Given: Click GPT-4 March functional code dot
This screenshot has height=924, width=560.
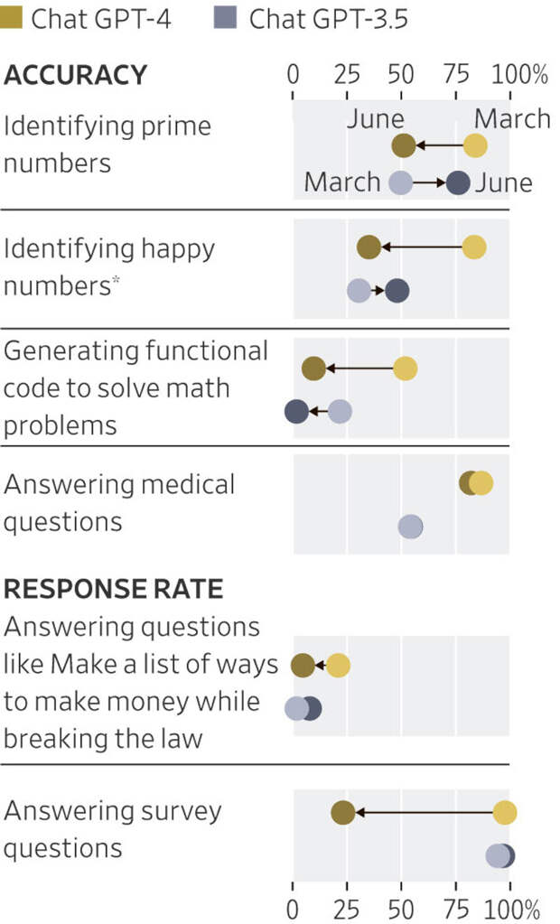Looking at the screenshot, I should [406, 369].
